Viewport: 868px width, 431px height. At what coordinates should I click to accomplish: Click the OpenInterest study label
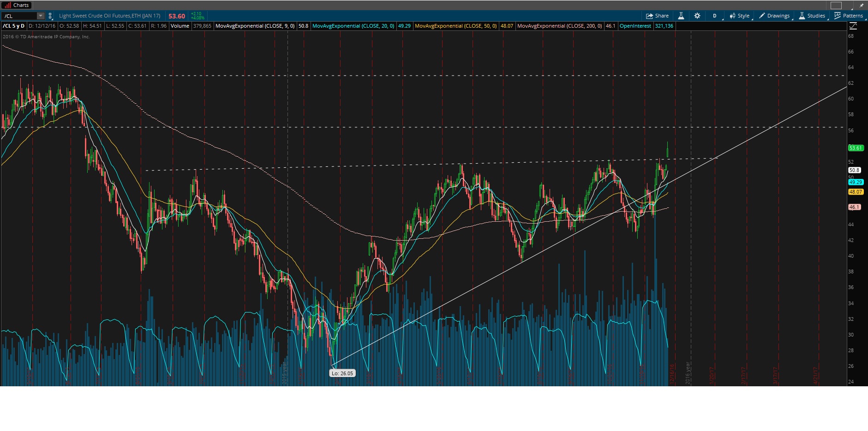coord(635,26)
